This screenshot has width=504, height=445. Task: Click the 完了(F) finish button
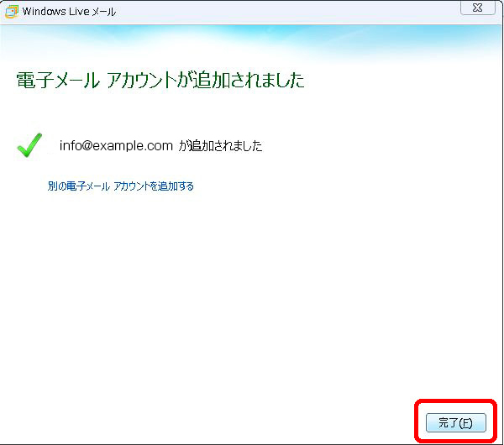click(x=456, y=422)
